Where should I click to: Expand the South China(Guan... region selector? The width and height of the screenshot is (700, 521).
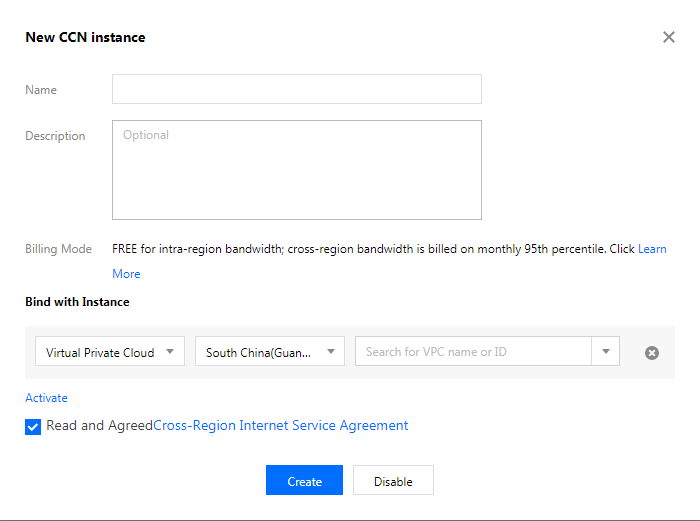(x=270, y=351)
